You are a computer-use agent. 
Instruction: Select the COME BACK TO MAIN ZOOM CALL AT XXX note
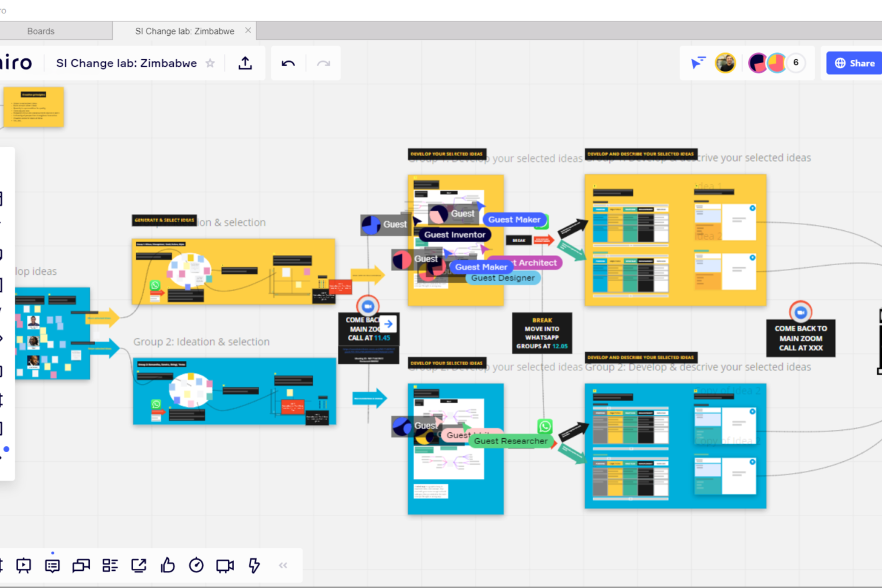[800, 338]
